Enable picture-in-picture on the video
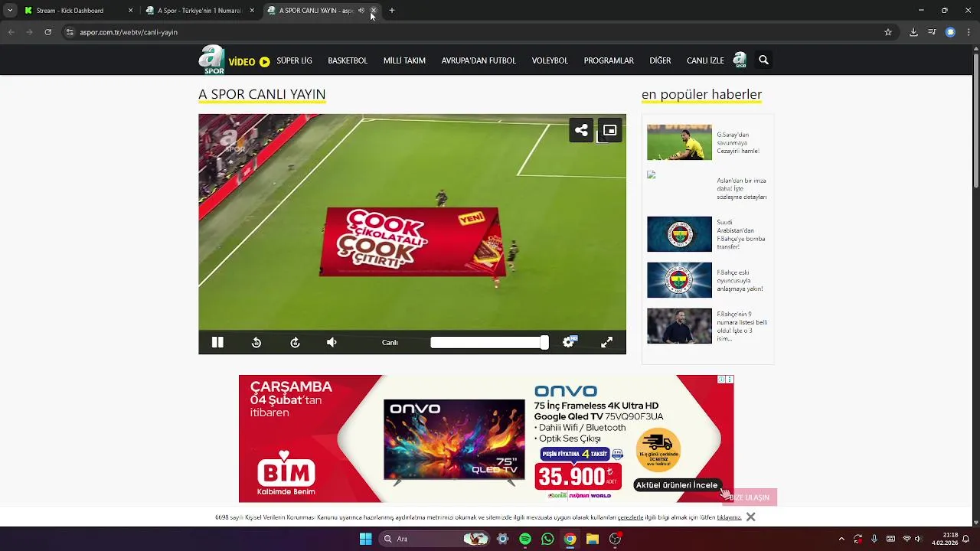This screenshot has width=980, height=551. click(x=609, y=130)
